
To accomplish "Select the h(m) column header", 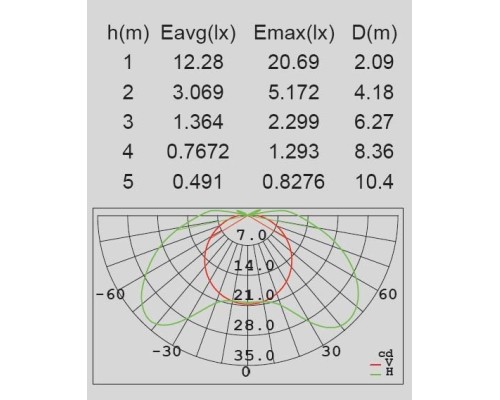I will coord(128,33).
